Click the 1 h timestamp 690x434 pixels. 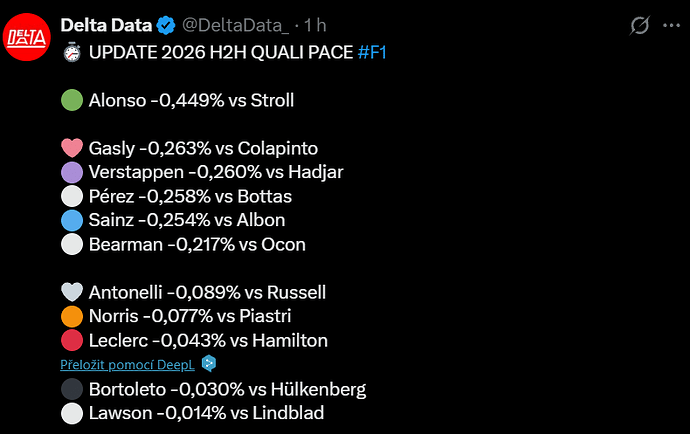(x=315, y=26)
